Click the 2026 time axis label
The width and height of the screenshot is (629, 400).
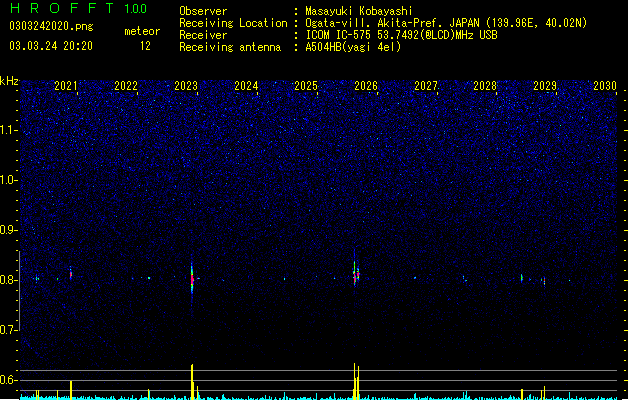tap(366, 86)
